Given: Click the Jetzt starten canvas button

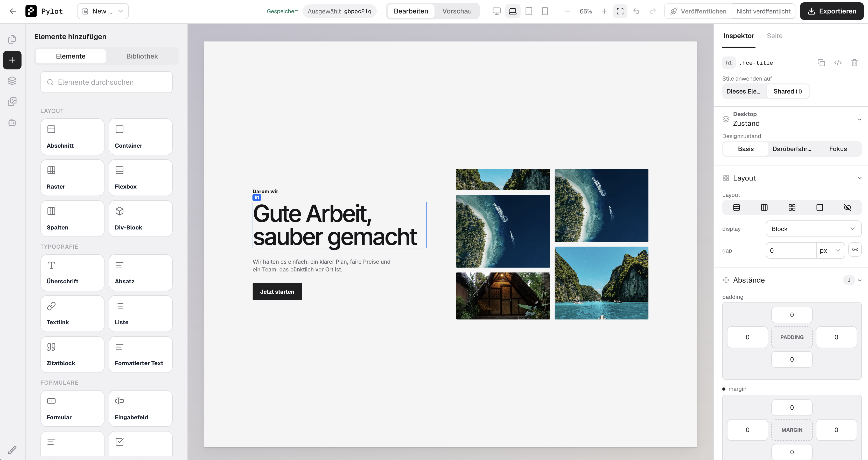Looking at the screenshot, I should pyautogui.click(x=277, y=291).
